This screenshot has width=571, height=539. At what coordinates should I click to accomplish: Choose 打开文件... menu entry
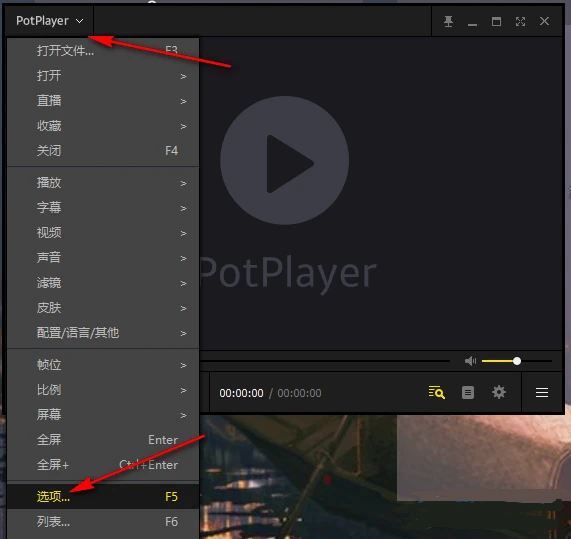103,51
